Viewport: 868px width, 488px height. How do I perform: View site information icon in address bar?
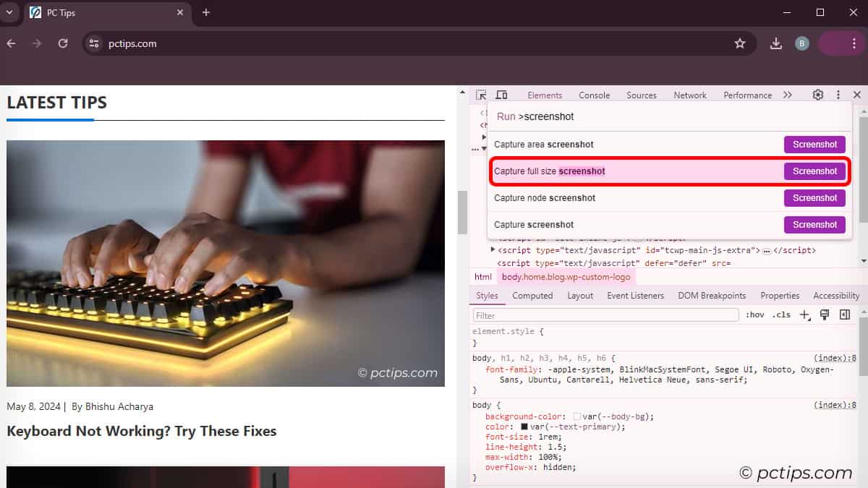click(94, 43)
